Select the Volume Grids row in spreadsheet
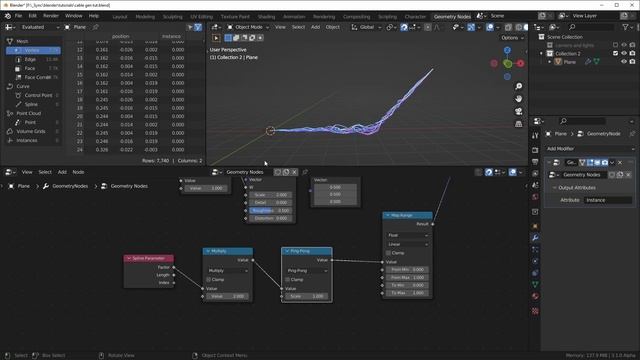Image resolution: width=640 pixels, height=360 pixels. click(x=33, y=131)
